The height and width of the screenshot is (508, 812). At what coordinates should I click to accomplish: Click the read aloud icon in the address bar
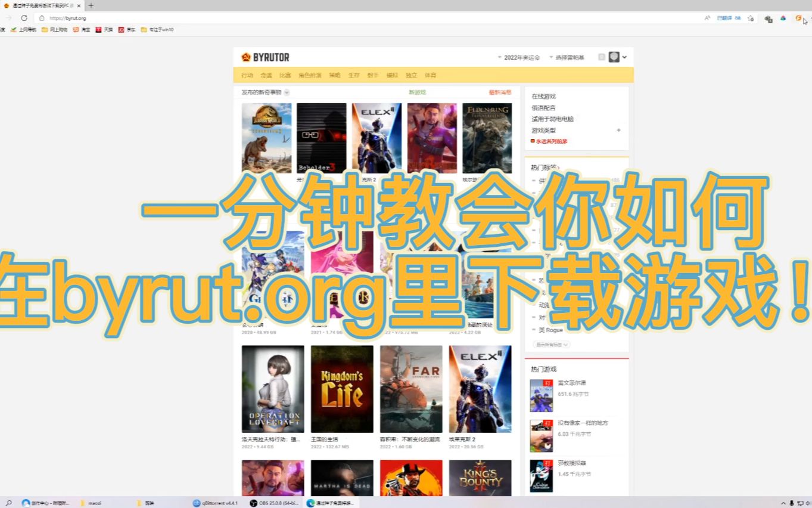[707, 18]
